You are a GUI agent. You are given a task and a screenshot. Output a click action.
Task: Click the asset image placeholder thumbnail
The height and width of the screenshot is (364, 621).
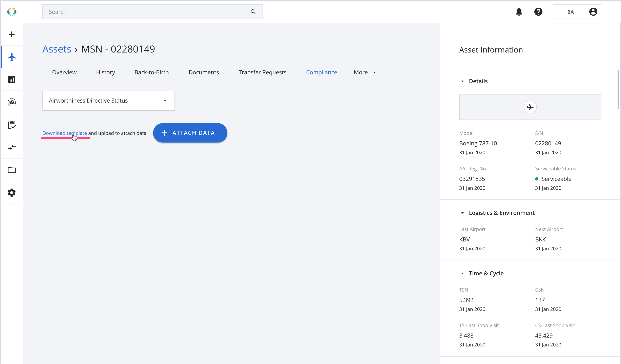[x=530, y=107]
